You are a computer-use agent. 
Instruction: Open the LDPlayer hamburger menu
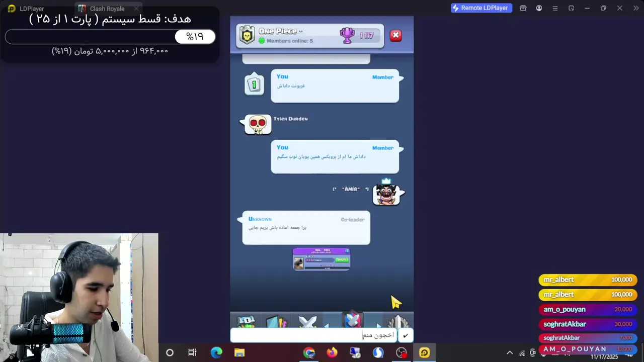555,8
